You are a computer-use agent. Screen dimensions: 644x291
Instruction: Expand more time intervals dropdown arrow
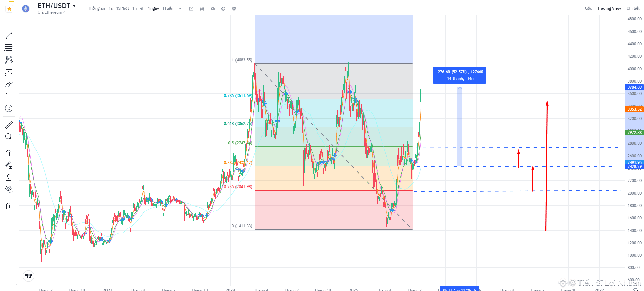point(180,9)
